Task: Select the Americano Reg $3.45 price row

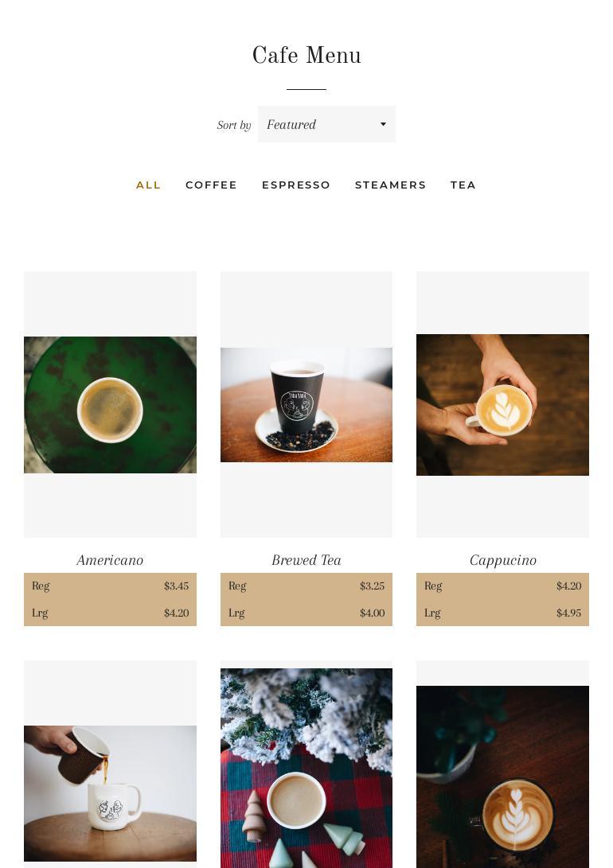Action: [110, 586]
